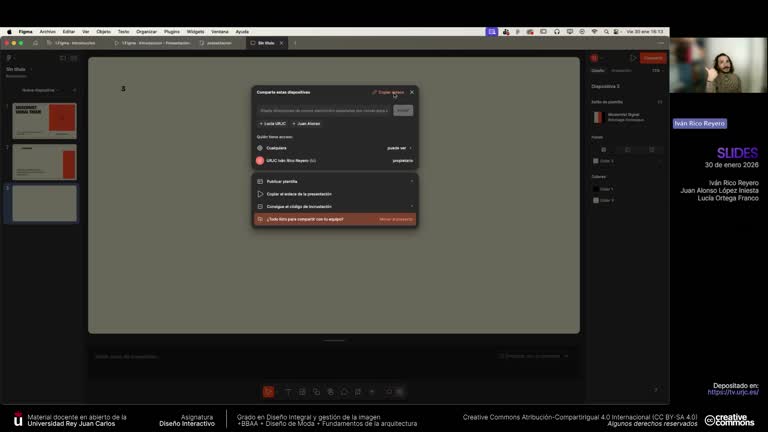Open the new slide options plus

[x=74, y=90]
